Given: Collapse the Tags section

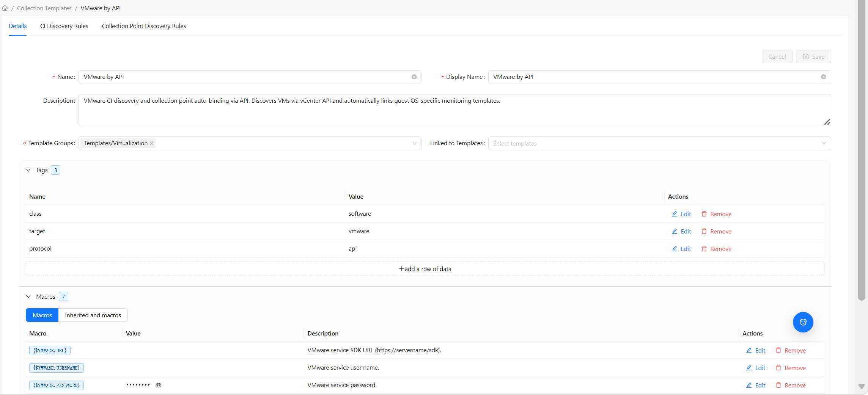Looking at the screenshot, I should pos(28,170).
